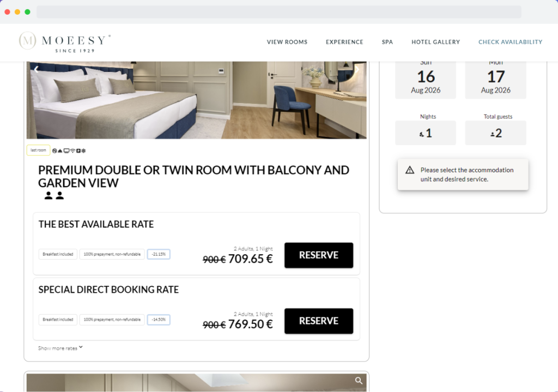Click the moon icon in Nights box

[x=422, y=134]
